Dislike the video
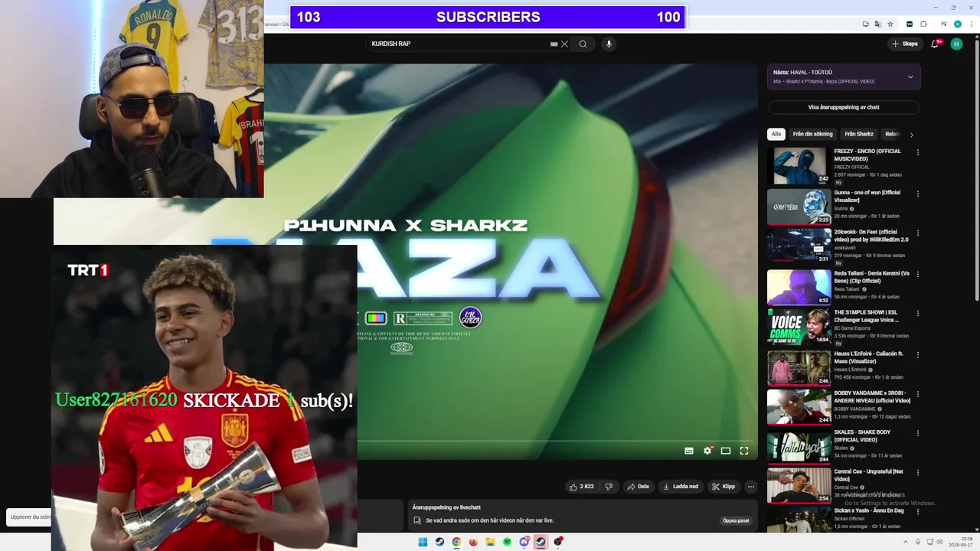The width and height of the screenshot is (980, 551). [609, 486]
